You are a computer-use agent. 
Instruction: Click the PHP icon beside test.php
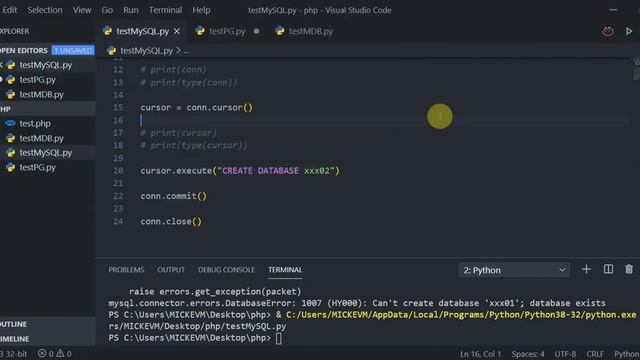click(11, 123)
